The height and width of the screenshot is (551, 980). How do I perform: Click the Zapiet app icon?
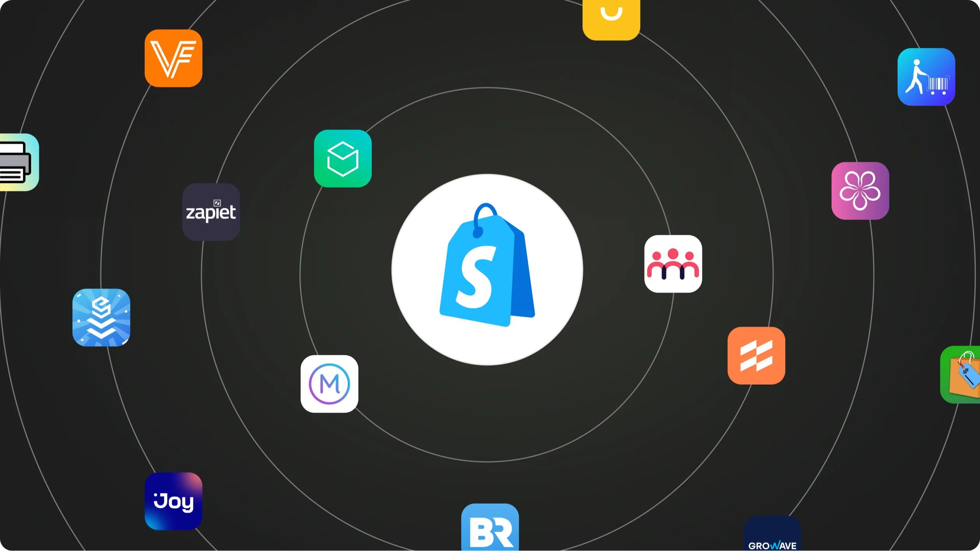pyautogui.click(x=211, y=212)
